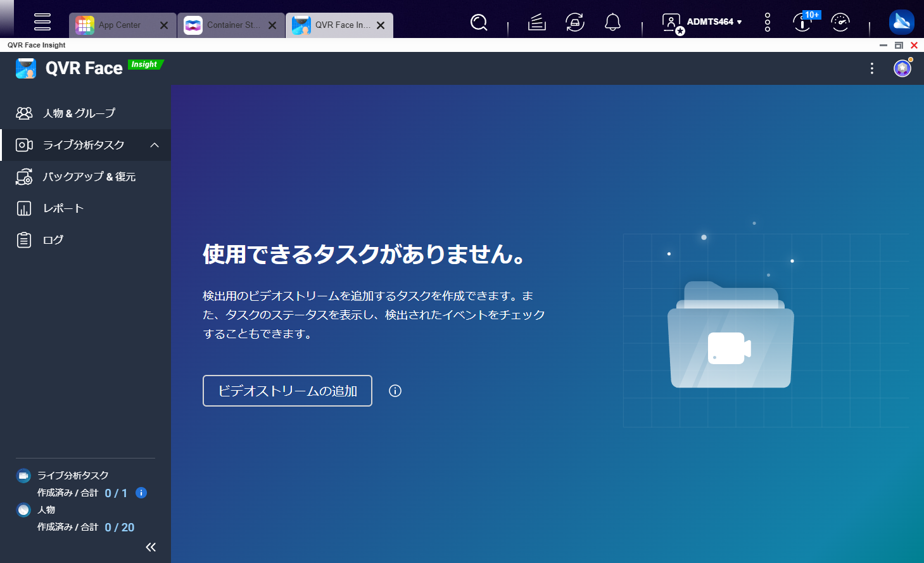Close the Container Station tab
The width and height of the screenshot is (924, 563).
point(272,25)
